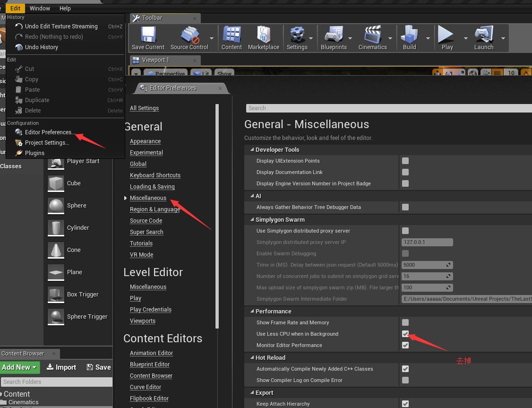Click the Import button in Content Browser
This screenshot has height=408, width=532.
(x=61, y=367)
